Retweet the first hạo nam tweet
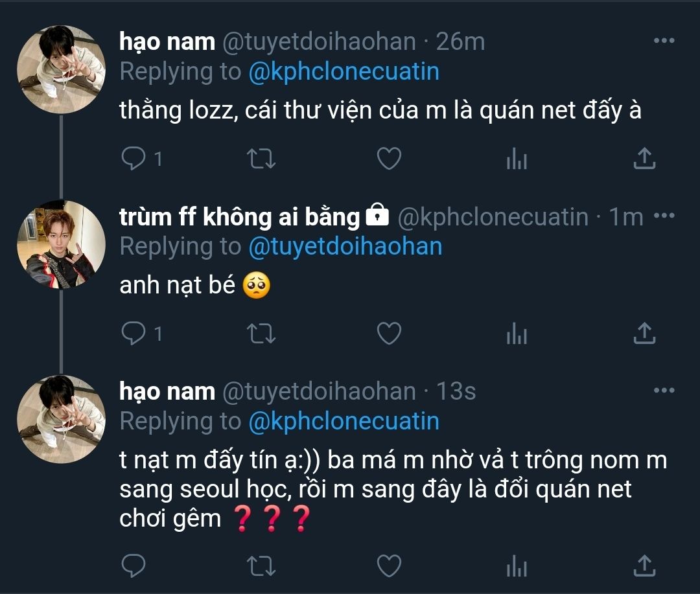Image resolution: width=700 pixels, height=594 pixels. [262, 159]
